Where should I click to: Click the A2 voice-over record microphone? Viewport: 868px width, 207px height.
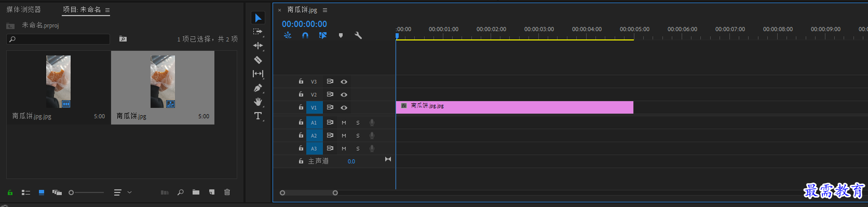click(372, 135)
